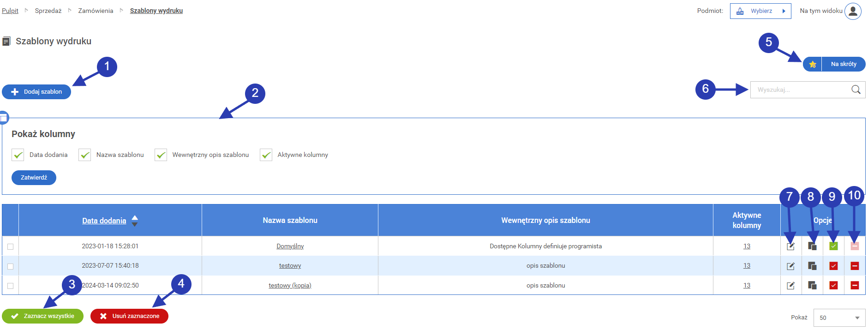The image size is (868, 330).
Task: Click the red status icon in testowy row
Action: pyautogui.click(x=833, y=266)
